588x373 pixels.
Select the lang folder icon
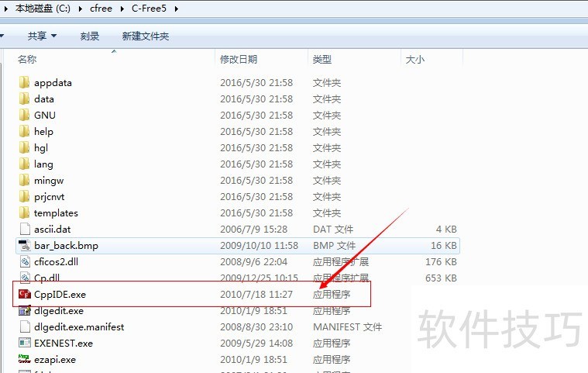point(24,164)
